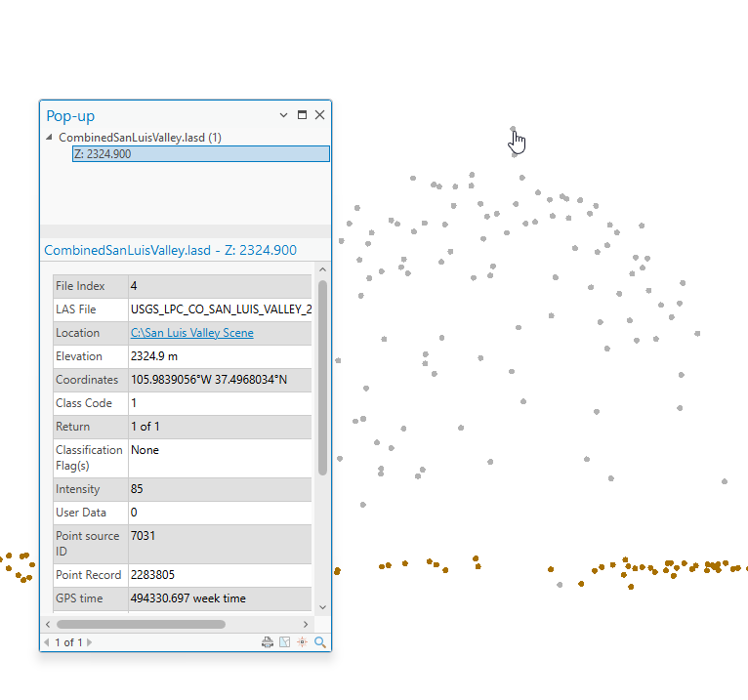Maximize the Pop-up pane
Screen dimensions: 748x700
302,114
